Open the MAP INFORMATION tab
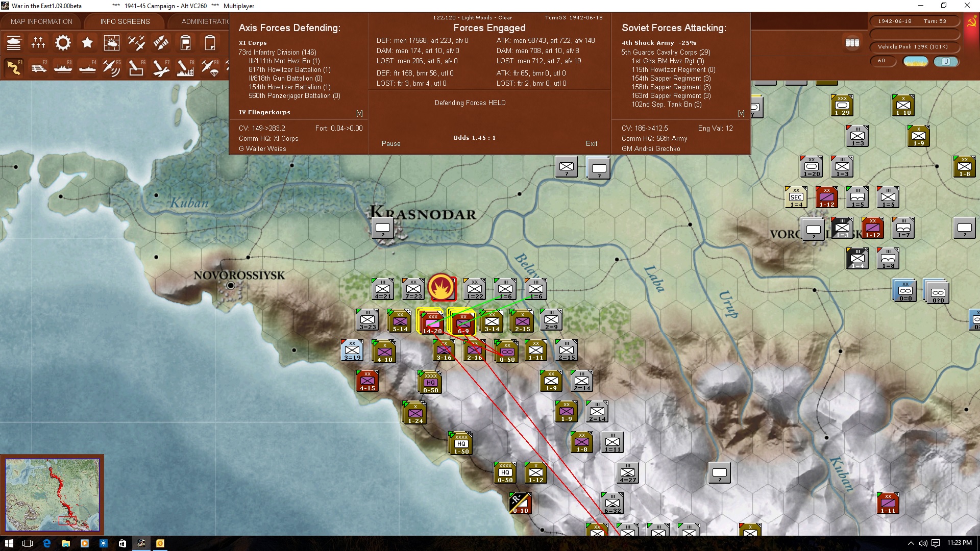The height and width of the screenshot is (551, 980). 41,21
